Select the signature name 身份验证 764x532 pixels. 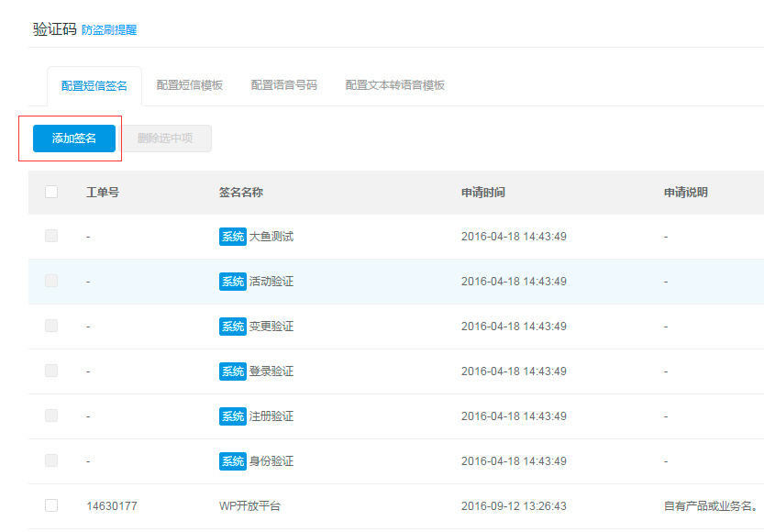tap(271, 461)
